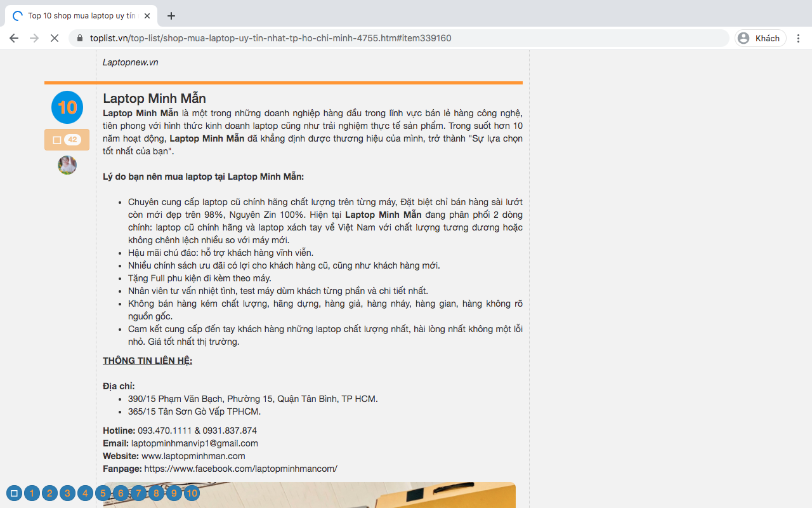The width and height of the screenshot is (812, 508).
Task: Click the orange number 10 badge
Action: [67, 107]
